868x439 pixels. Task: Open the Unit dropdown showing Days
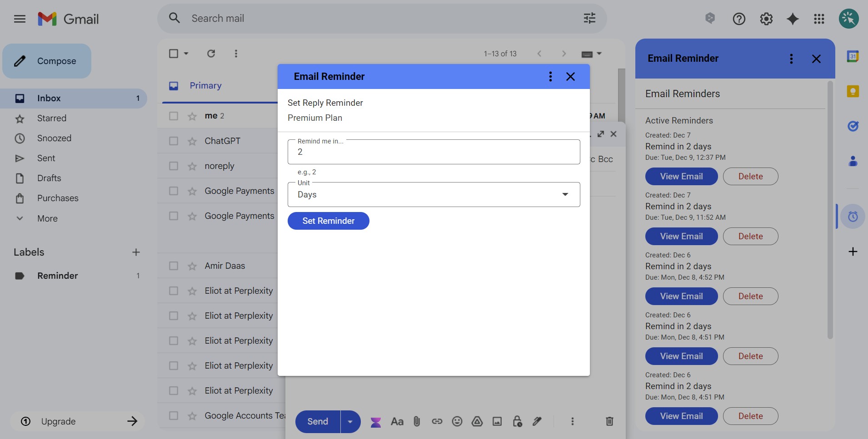(x=434, y=194)
